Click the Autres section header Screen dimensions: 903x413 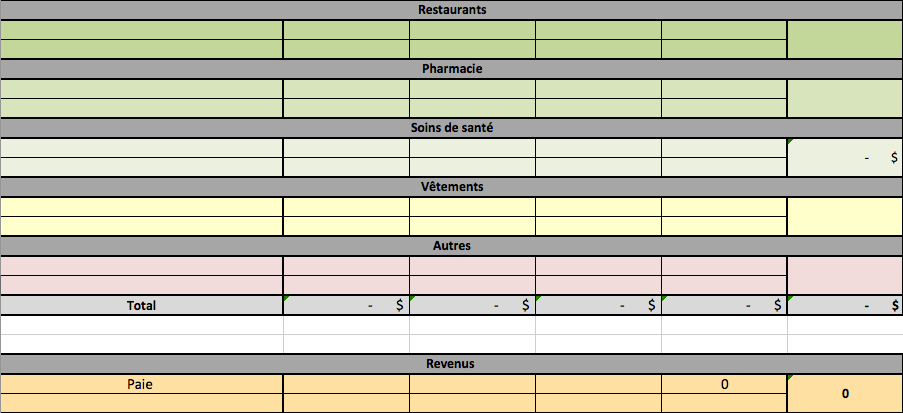pos(450,245)
